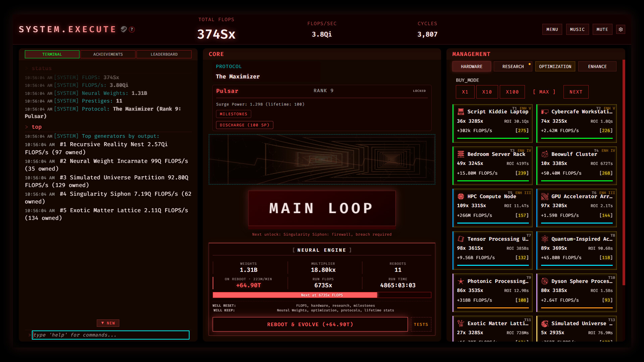
Task: Select the TERMINAL tab
Action: tap(52, 54)
